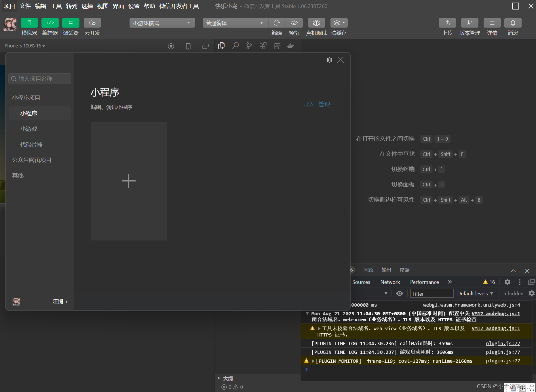Start 真机调试 real device debugging
536x392 pixels.
[316, 23]
